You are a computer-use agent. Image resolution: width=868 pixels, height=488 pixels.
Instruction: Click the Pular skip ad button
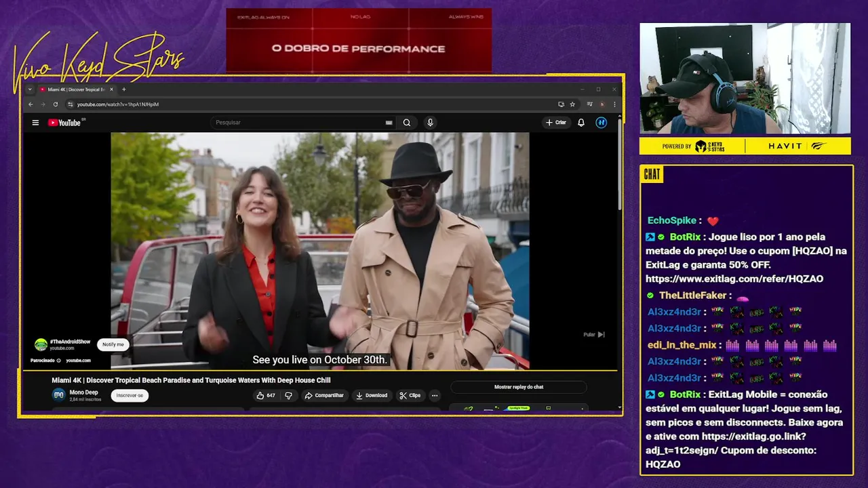(x=594, y=334)
